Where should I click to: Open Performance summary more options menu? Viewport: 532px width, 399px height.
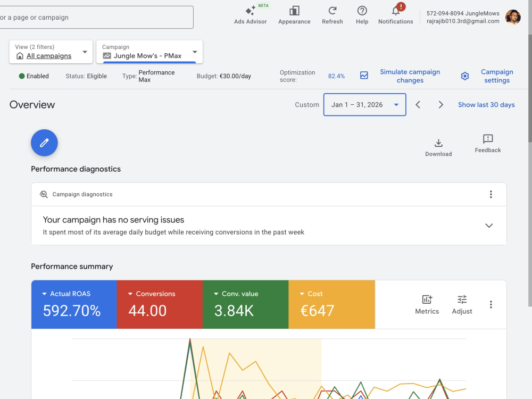point(491,304)
